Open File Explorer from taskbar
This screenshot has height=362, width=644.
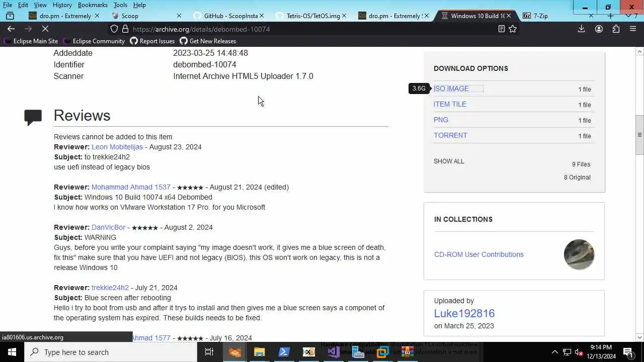coord(259,352)
